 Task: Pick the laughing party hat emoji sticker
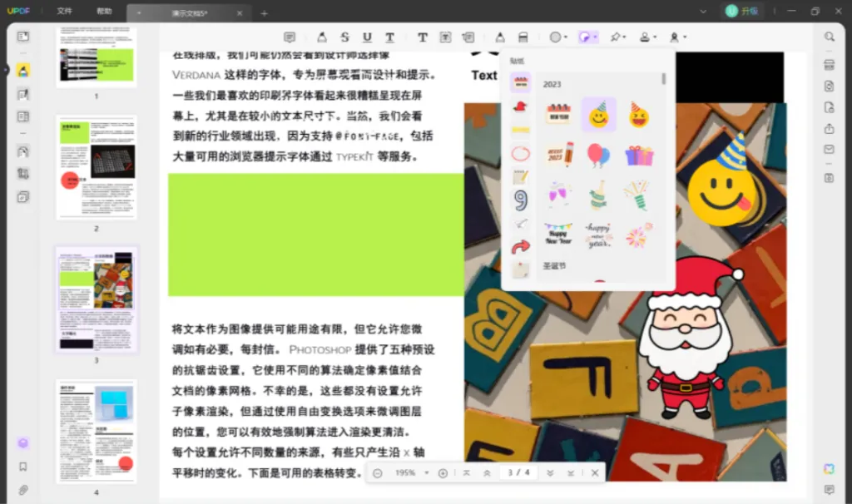(x=639, y=115)
